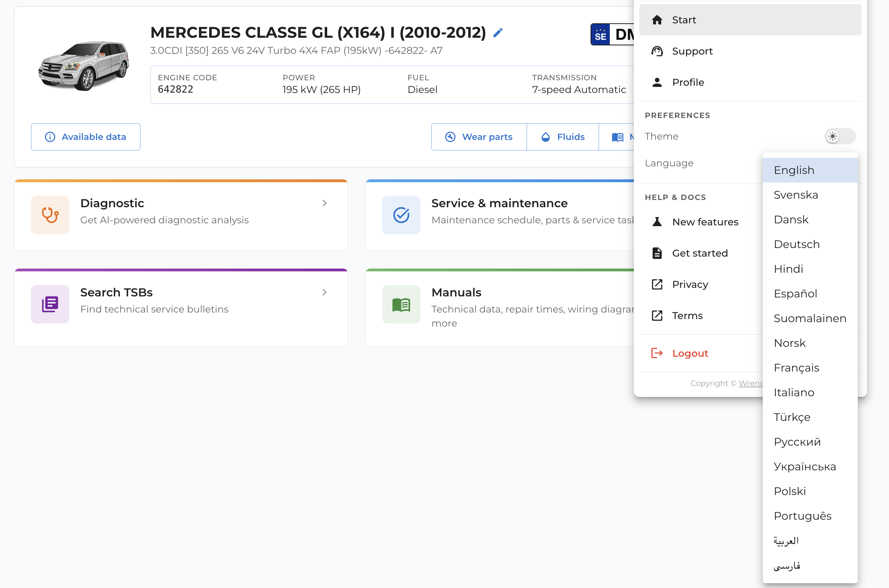The width and height of the screenshot is (889, 588).
Task: Click the Terms external-link icon
Action: coord(657,315)
